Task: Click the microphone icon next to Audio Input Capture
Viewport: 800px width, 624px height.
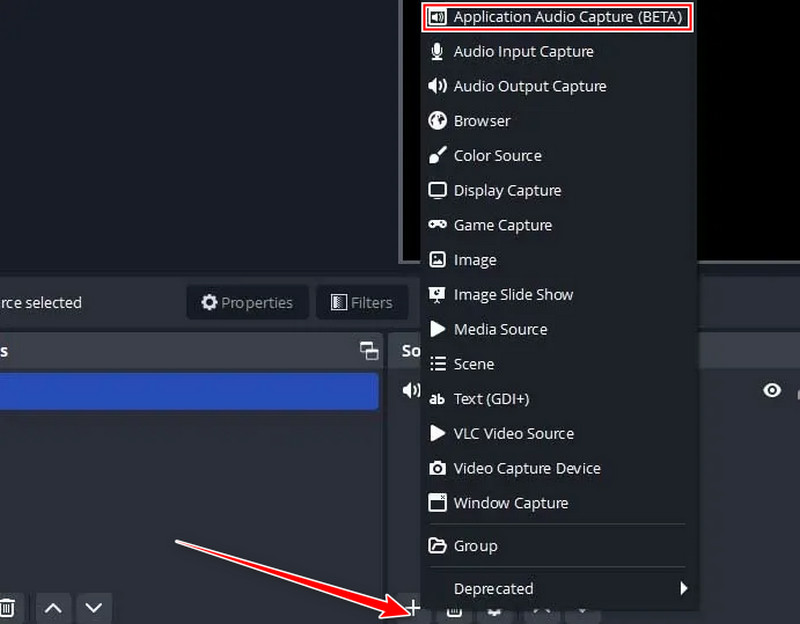Action: [437, 52]
